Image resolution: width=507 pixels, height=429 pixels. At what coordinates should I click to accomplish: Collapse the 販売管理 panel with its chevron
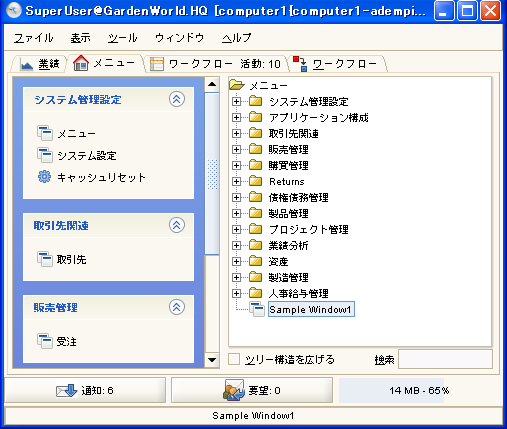pyautogui.click(x=177, y=307)
